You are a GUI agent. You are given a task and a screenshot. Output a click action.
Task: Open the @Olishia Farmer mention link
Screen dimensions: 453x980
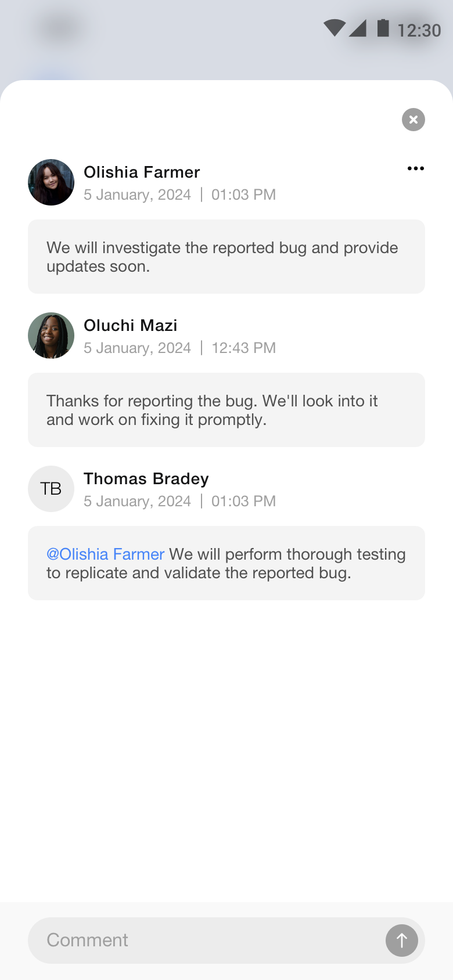tap(106, 554)
